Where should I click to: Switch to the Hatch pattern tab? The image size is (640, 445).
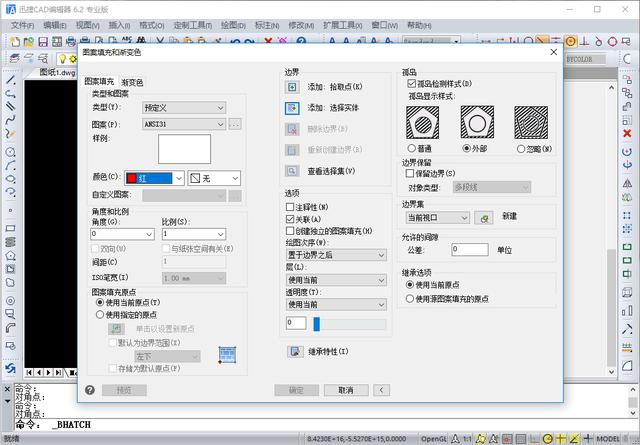pyautogui.click(x=99, y=82)
